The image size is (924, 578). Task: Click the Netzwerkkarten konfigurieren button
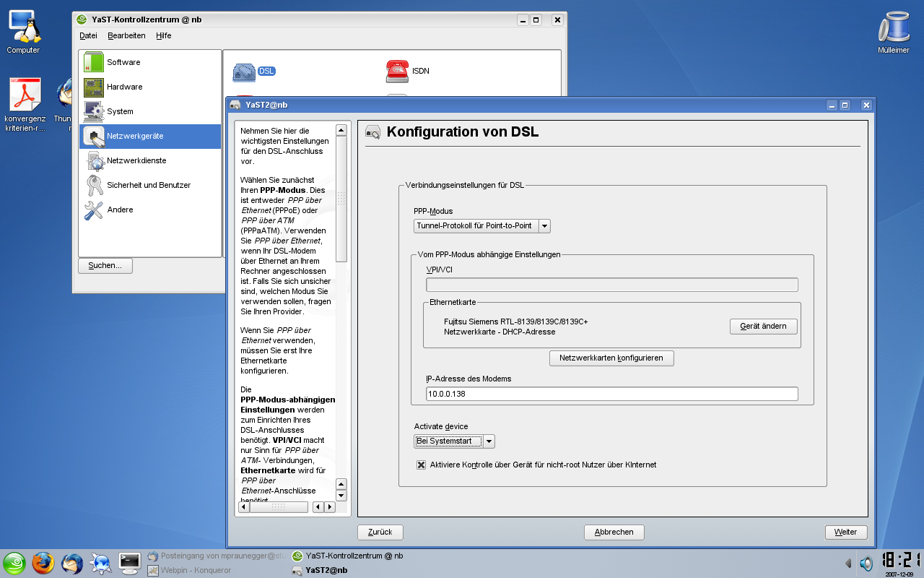(x=611, y=358)
